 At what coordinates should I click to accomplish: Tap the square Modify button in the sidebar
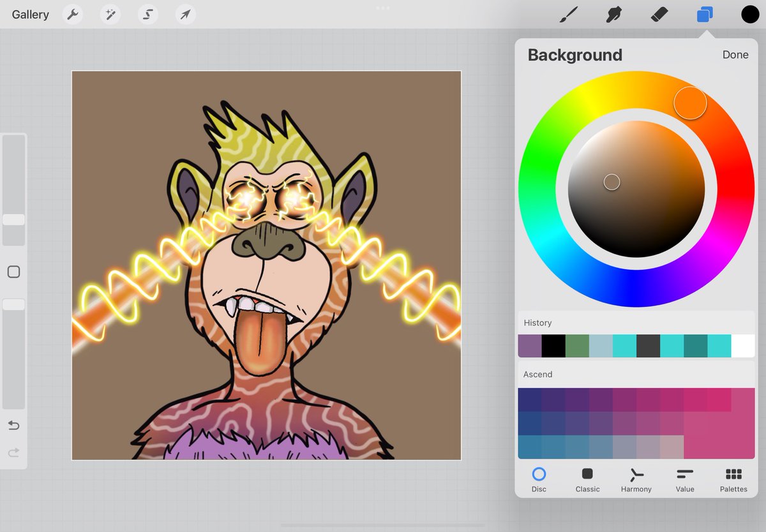point(13,272)
